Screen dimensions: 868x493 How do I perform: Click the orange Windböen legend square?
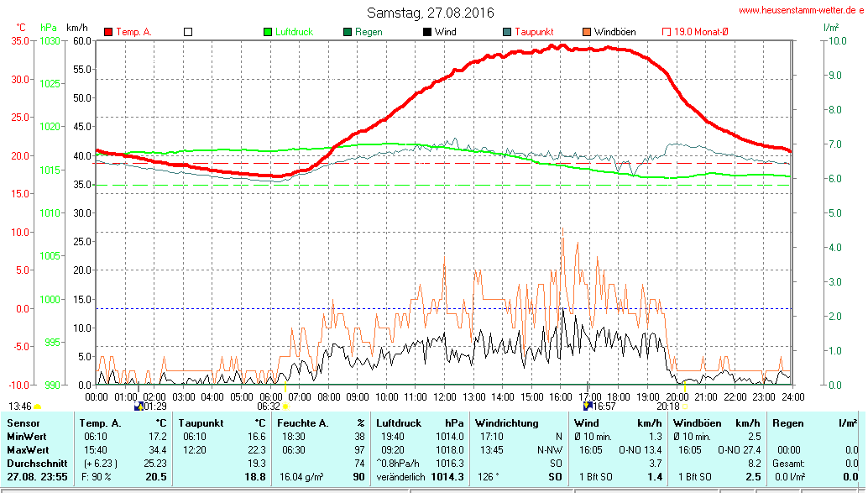pyautogui.click(x=587, y=32)
